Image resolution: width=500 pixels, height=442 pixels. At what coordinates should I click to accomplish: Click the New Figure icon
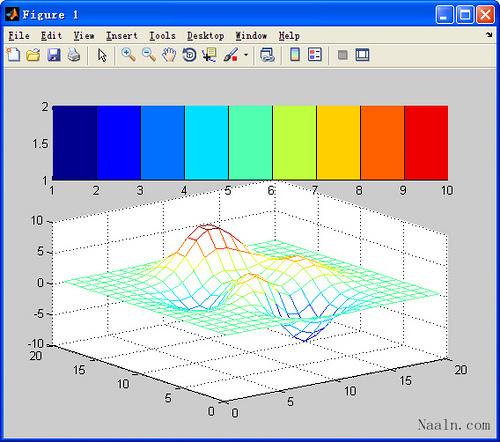14,55
